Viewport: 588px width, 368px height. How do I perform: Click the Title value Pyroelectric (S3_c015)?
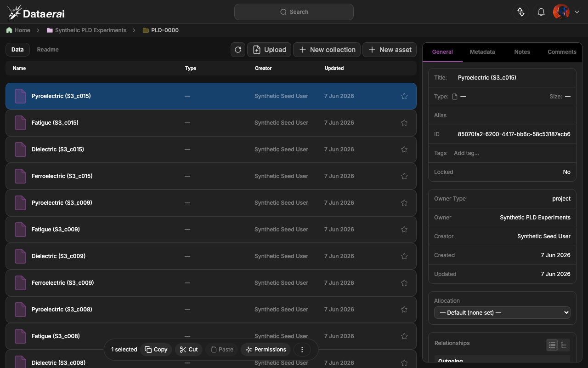click(487, 78)
